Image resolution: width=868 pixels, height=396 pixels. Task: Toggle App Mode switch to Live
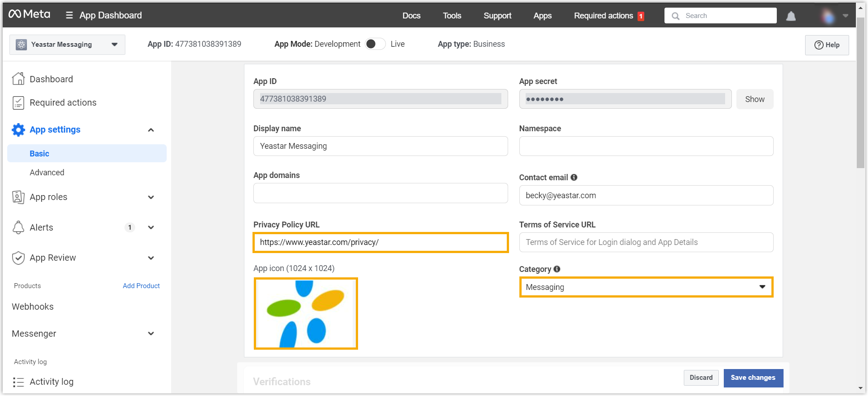tap(375, 44)
